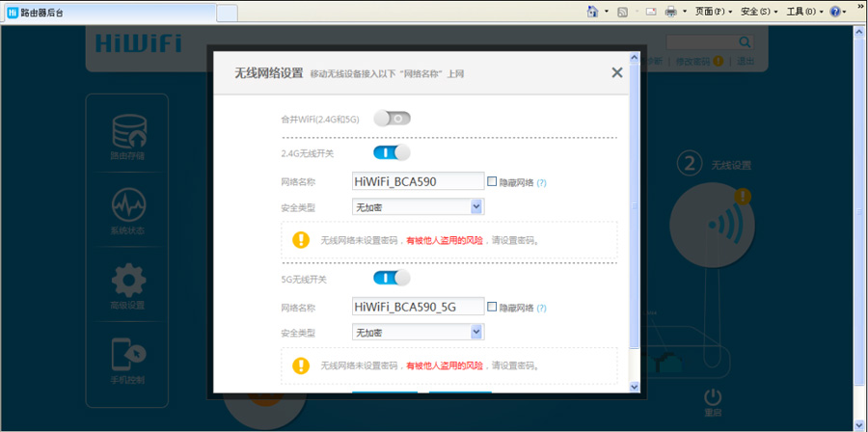This screenshot has height=432, width=868.
Task: Click the 修改密码 link in header
Action: pyautogui.click(x=692, y=62)
